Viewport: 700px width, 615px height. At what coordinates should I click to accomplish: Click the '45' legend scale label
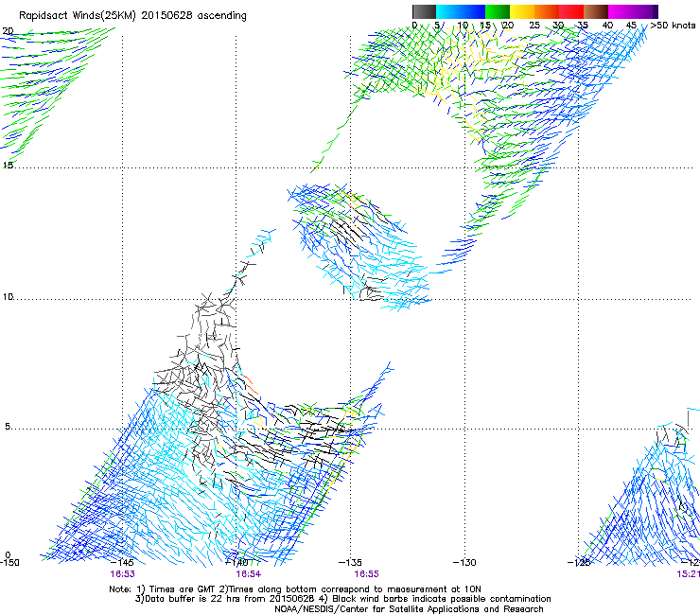(x=631, y=26)
